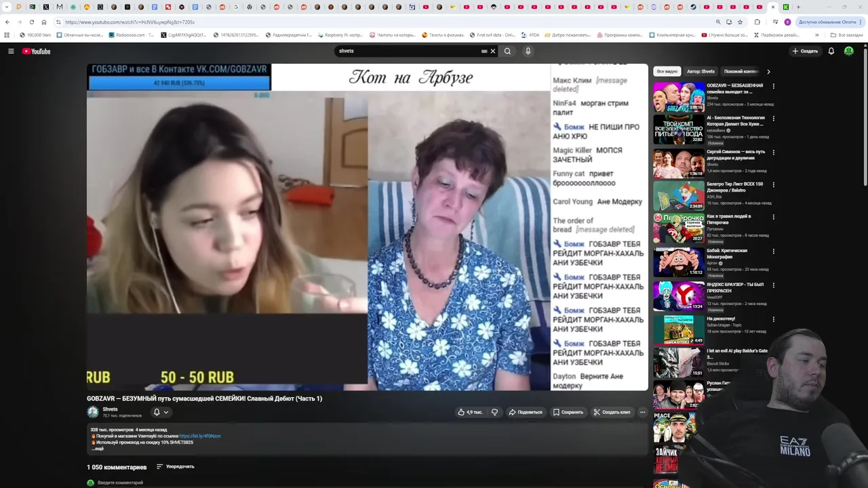This screenshot has height=488, width=868.
Task: Open the 4PDA bookmark
Action: (x=530, y=35)
